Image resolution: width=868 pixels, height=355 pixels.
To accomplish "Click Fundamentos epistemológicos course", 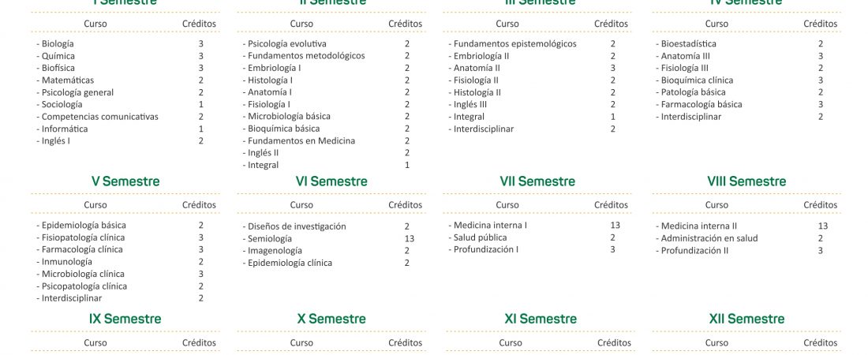I will [x=513, y=43].
